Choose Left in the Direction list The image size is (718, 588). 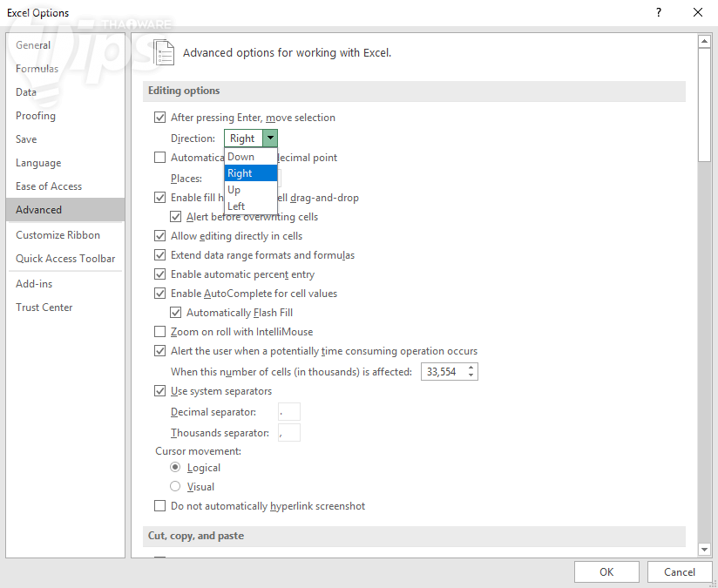(x=250, y=206)
